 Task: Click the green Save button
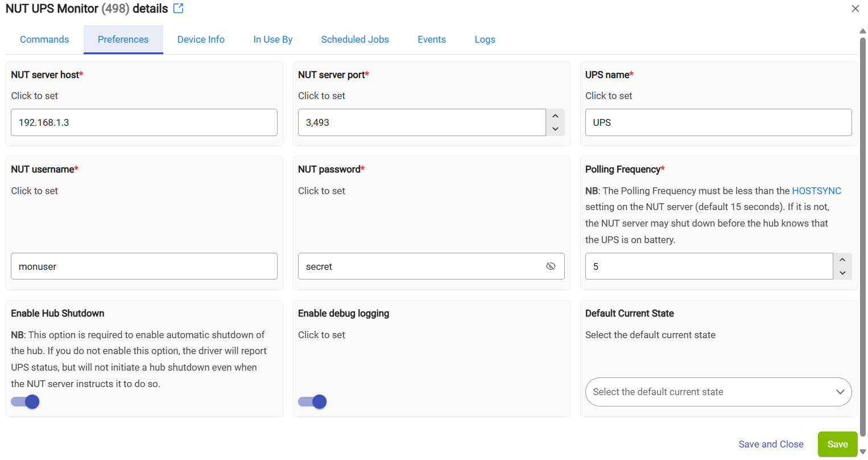click(x=837, y=444)
